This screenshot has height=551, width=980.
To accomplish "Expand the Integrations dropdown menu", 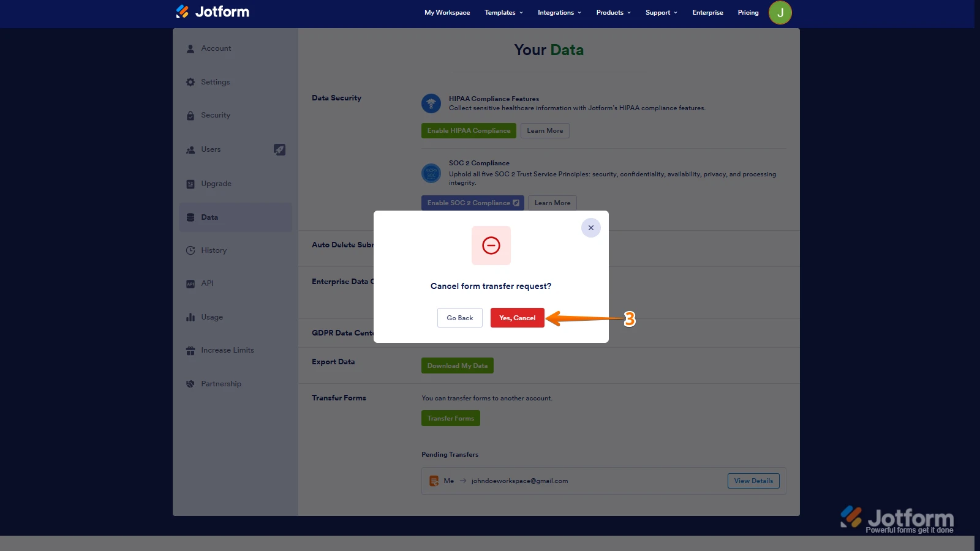I will pos(559,12).
